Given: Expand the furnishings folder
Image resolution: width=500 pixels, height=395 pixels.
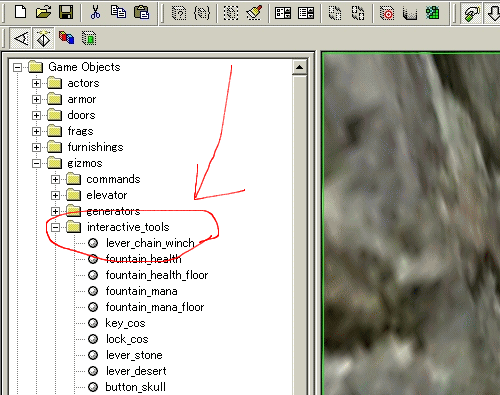Looking at the screenshot, I should tap(36, 147).
